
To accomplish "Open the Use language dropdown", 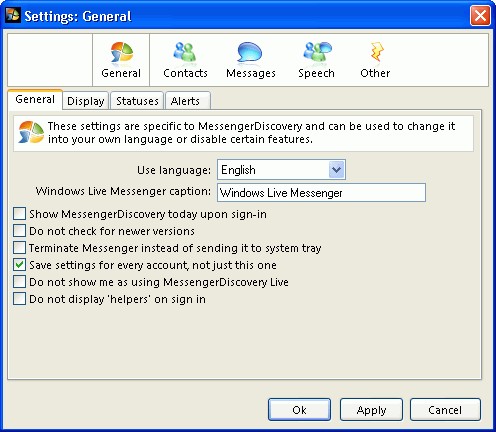I will 281,170.
